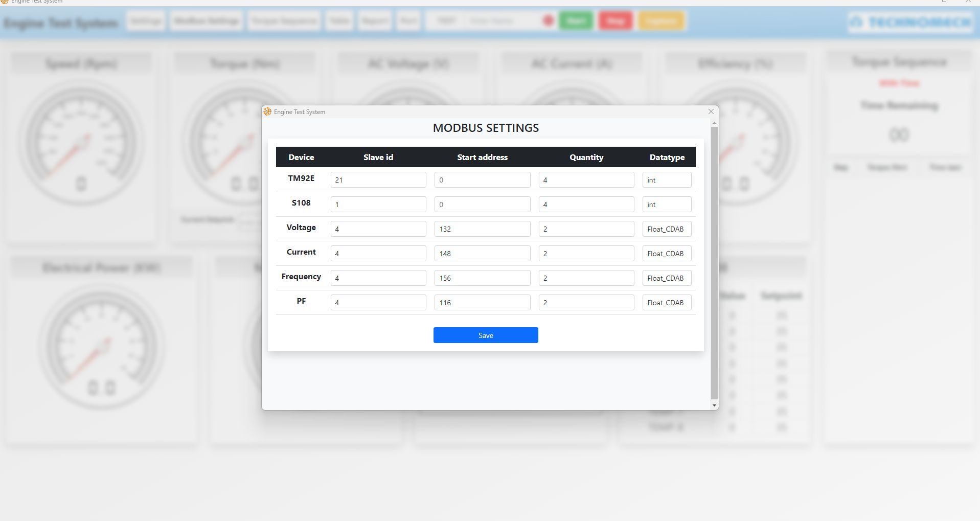Focus the PF Quantity field

586,302
